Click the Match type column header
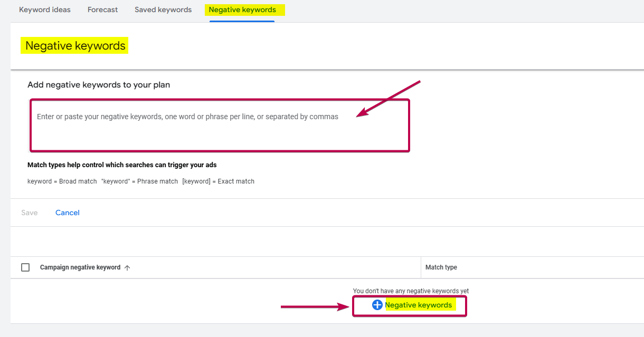The image size is (644, 337). (441, 267)
